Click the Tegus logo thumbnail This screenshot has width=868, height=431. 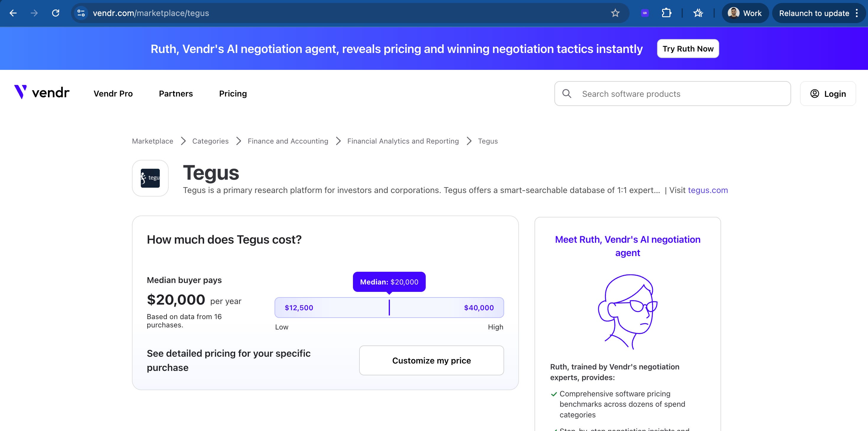pos(150,178)
